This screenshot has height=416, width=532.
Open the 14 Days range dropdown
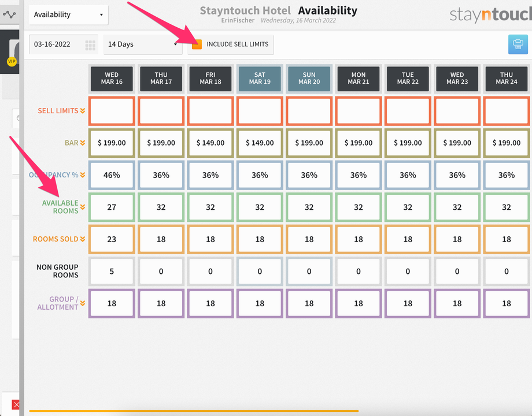[142, 44]
